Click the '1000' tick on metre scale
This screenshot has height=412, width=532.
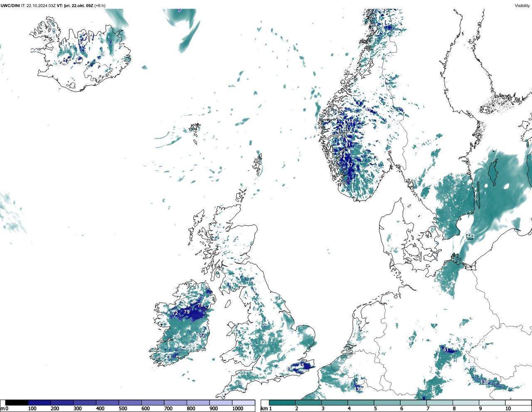tap(238, 409)
